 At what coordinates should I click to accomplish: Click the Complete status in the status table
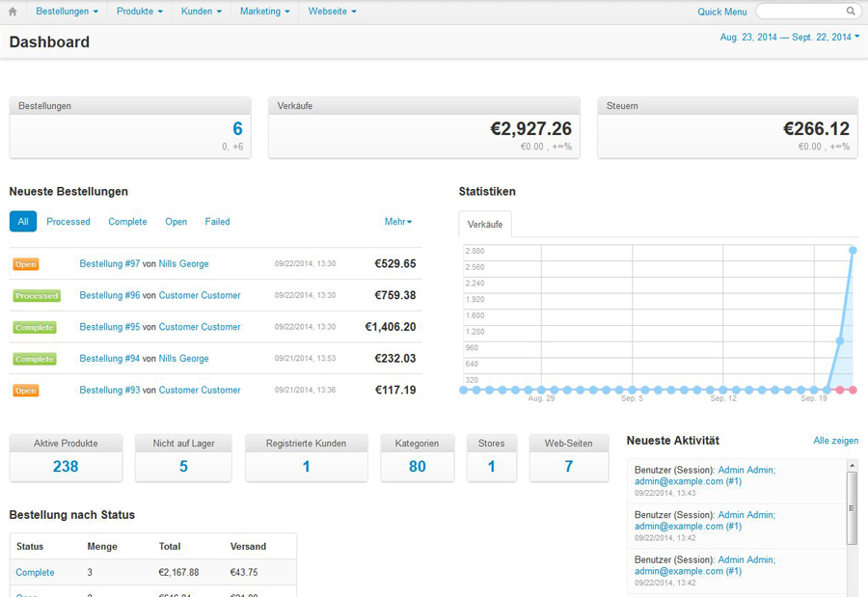point(35,572)
